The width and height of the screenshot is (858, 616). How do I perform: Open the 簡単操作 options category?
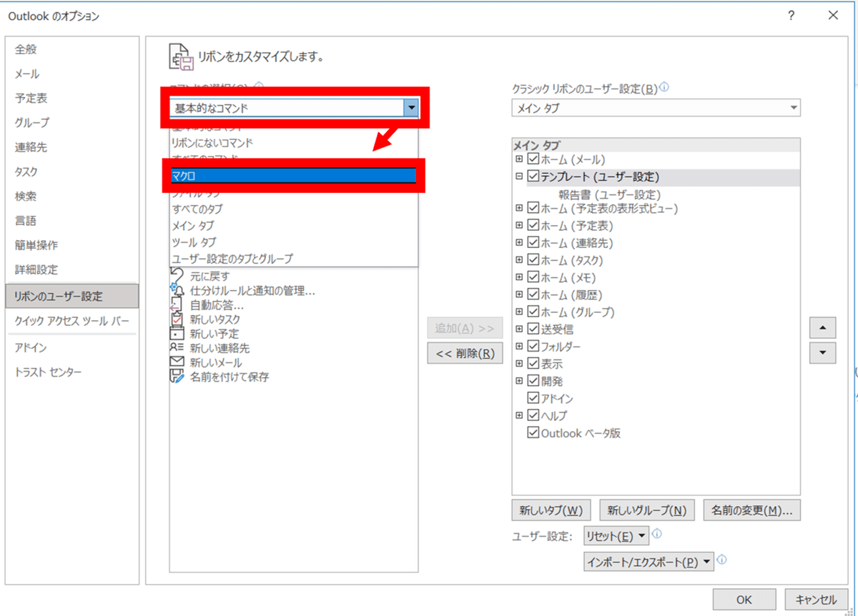71,245
